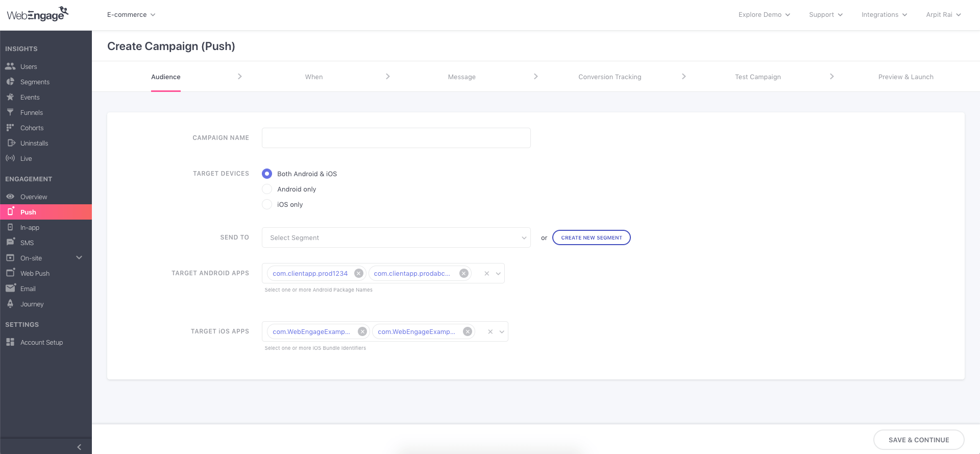
Task: Go to When step tab
Action: (314, 77)
